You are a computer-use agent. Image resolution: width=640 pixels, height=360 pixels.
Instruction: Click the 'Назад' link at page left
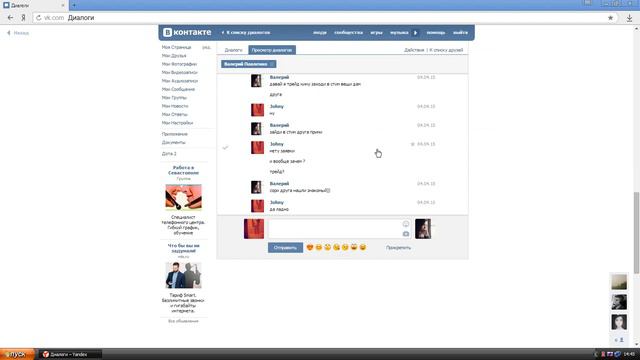[x=18, y=33]
